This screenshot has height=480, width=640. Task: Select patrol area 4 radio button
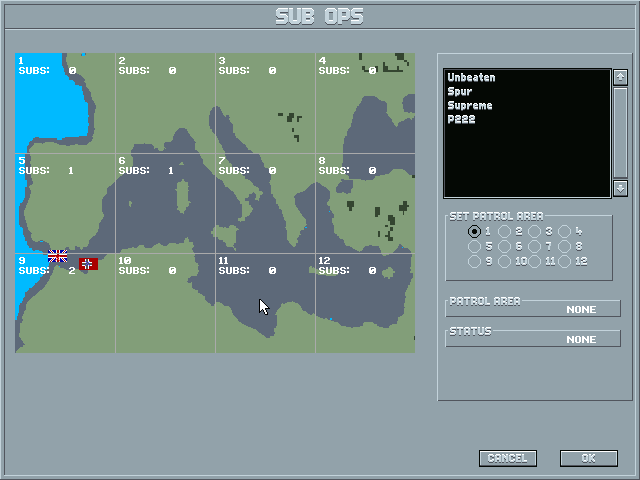[564, 231]
